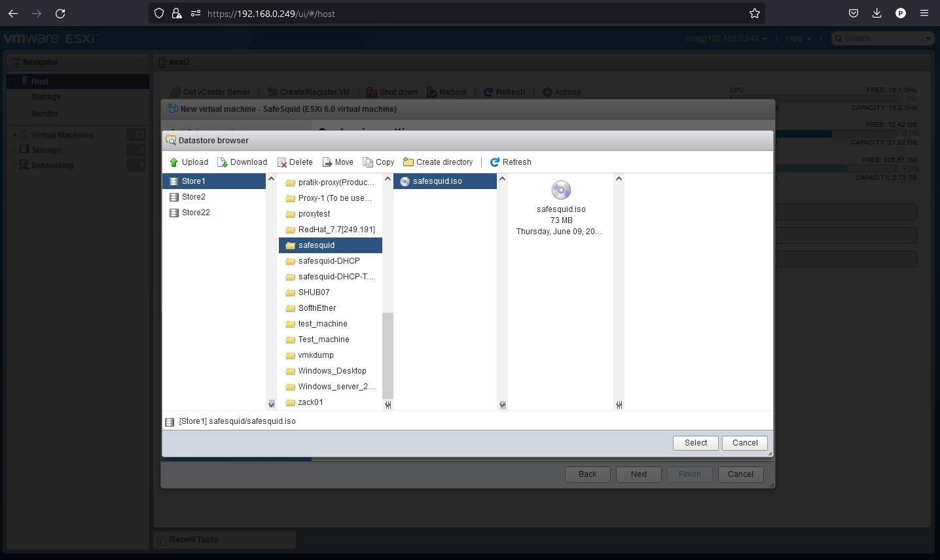Open the test_machine folder

[x=331, y=324]
